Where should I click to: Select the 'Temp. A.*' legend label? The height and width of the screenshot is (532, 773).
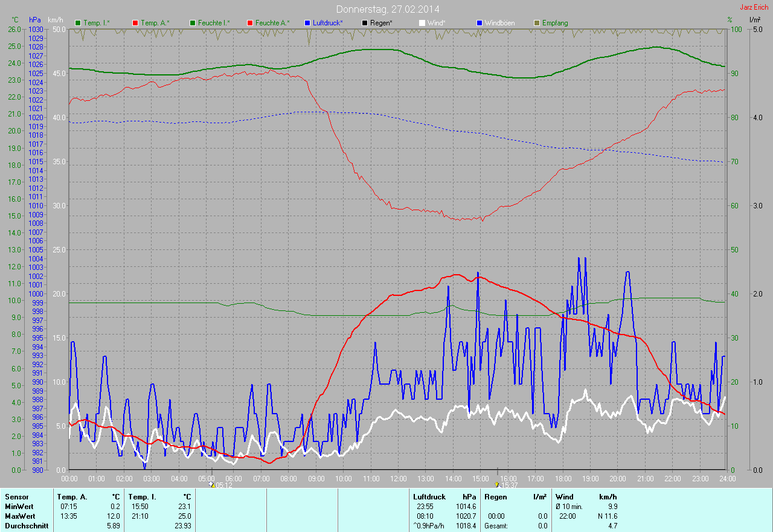click(155, 23)
